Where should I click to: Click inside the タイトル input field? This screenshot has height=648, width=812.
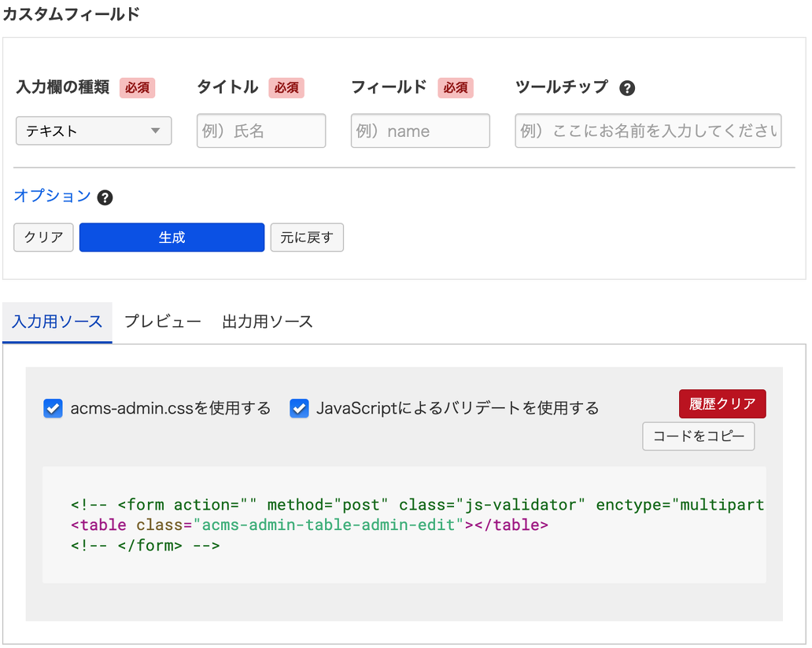tap(260, 131)
